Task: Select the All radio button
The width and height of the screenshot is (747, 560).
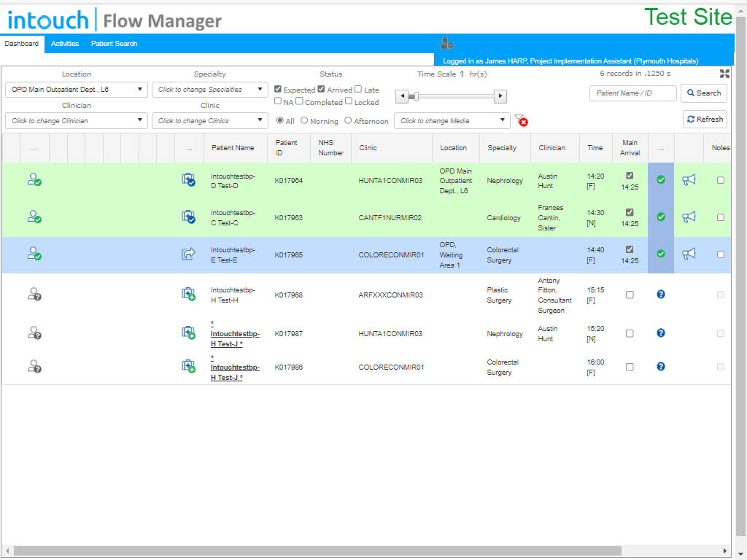Action: [280, 120]
